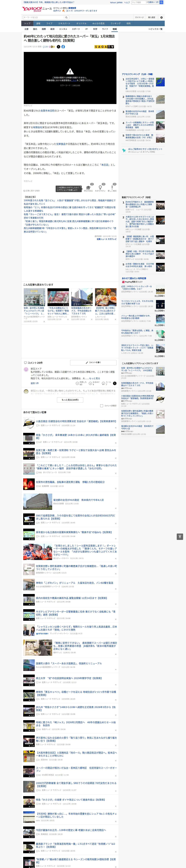Image resolution: width=186 pixels, height=868 pixels.
Task: Open ranking item 1 about 日本全域 cold wave
Action: coord(140,84)
